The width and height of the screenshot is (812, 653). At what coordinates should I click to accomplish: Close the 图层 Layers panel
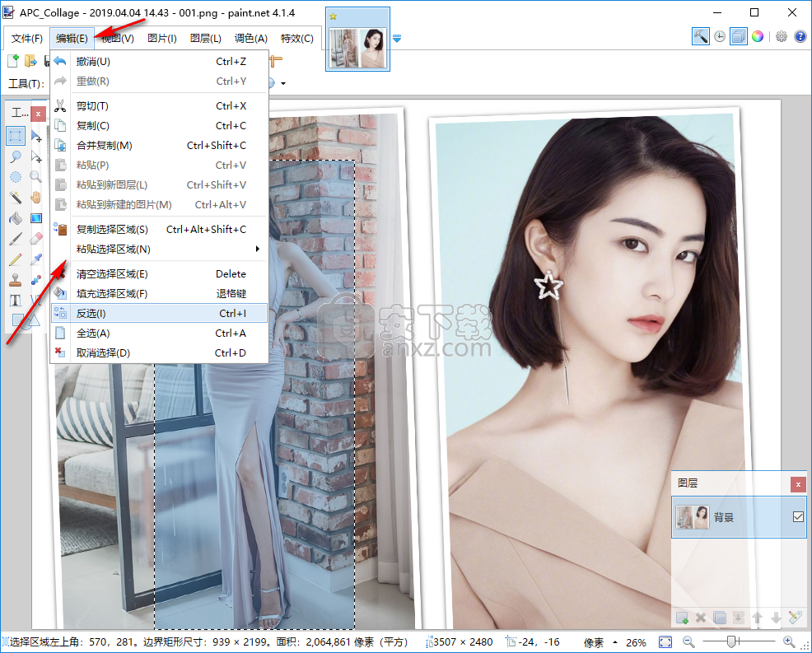(798, 484)
